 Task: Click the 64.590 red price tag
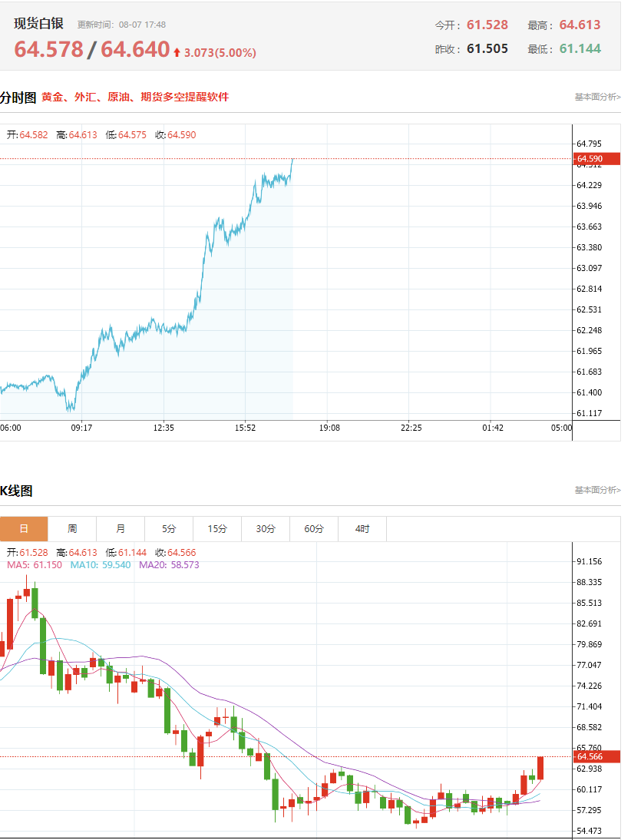tap(596, 159)
